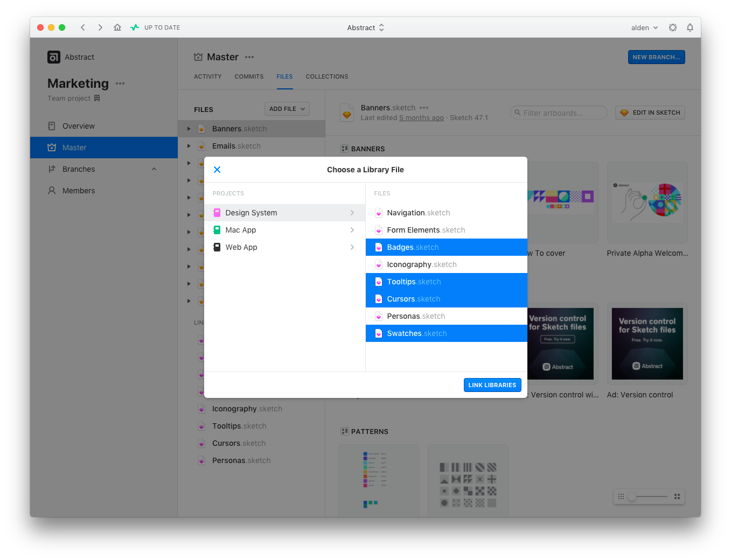Open Marketing project more options

pos(120,83)
